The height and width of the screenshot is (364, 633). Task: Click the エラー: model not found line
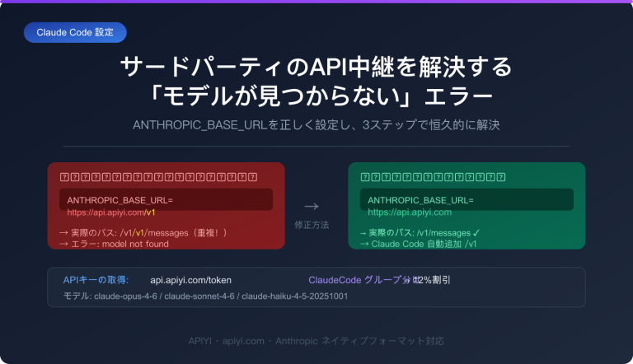(114, 244)
